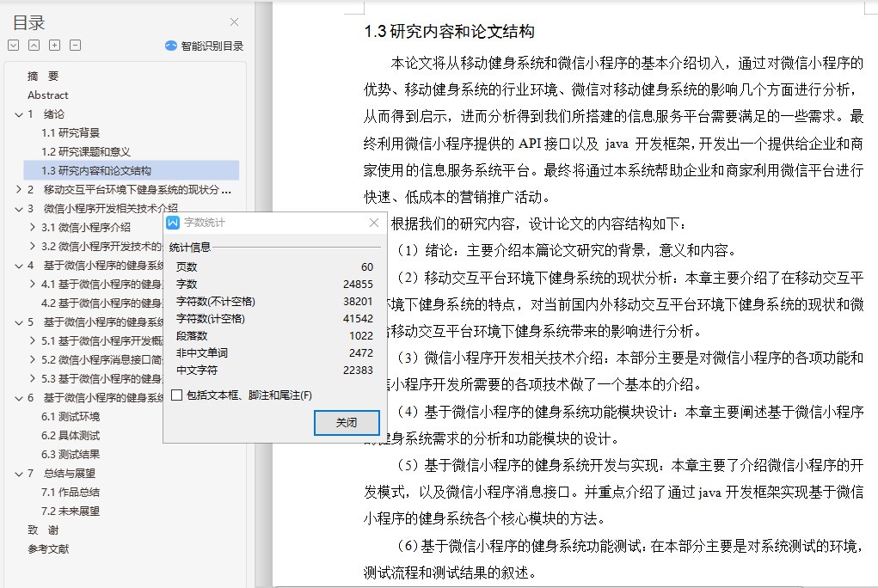The width and height of the screenshot is (878, 588).
Task: Collapse chapter 5 in outline tree
Action: (x=18, y=322)
